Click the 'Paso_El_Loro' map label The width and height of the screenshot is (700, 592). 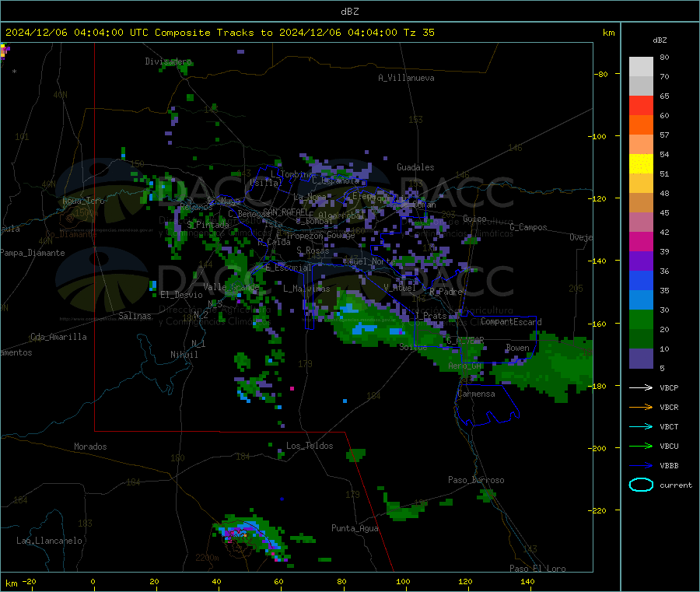tap(538, 569)
